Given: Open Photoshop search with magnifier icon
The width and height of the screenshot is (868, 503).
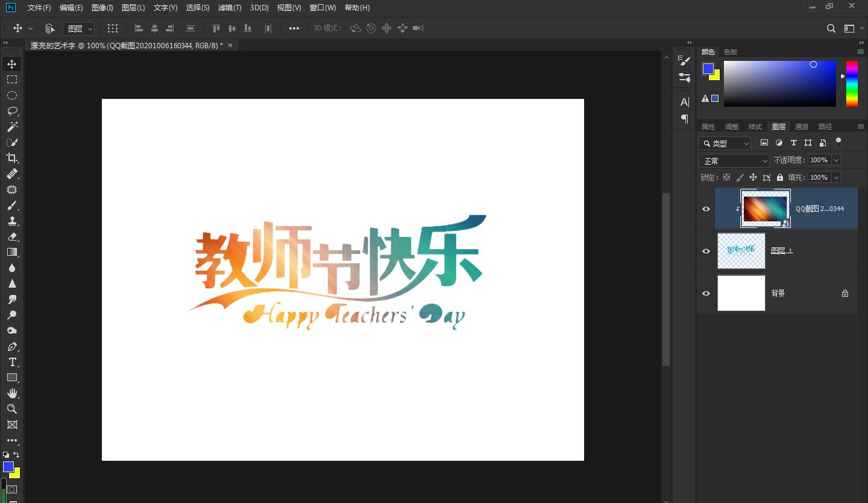Looking at the screenshot, I should pyautogui.click(x=831, y=28).
